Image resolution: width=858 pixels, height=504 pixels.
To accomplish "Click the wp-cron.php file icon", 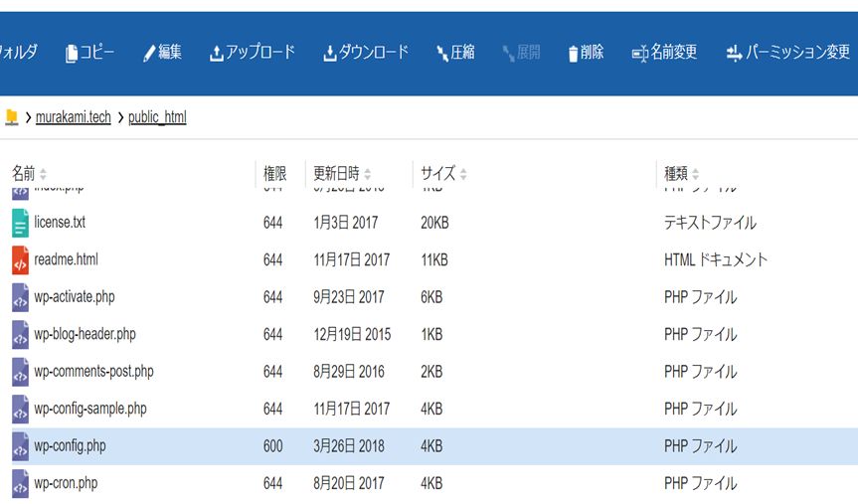I will pos(20,483).
